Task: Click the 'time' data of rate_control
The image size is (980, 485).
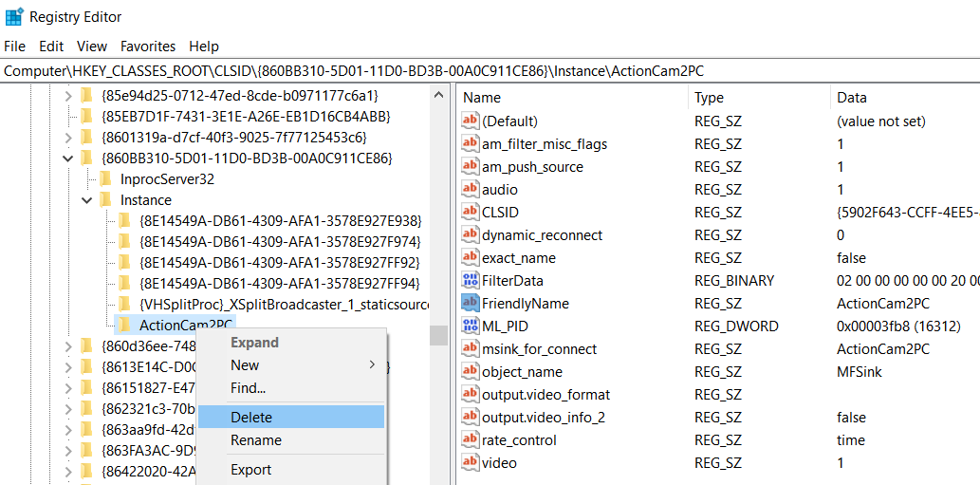Action: coord(851,440)
